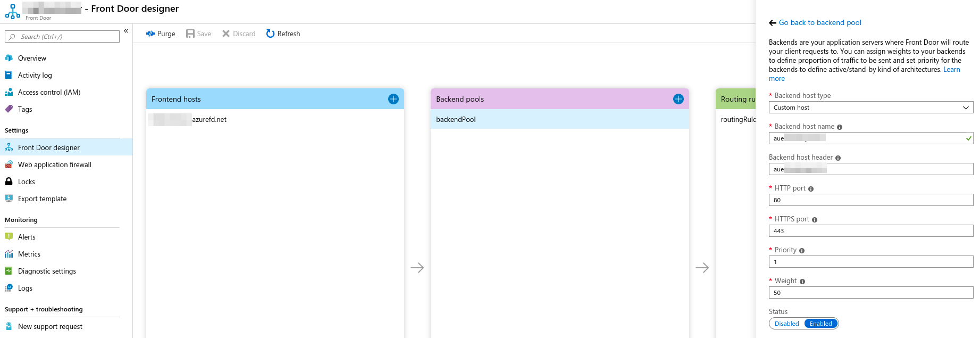Collapse the sidebar with the double chevron
The image size is (980, 338).
tap(126, 31)
